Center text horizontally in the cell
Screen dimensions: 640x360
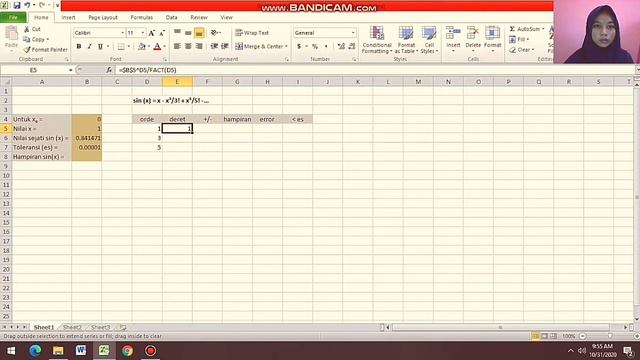click(x=188, y=47)
